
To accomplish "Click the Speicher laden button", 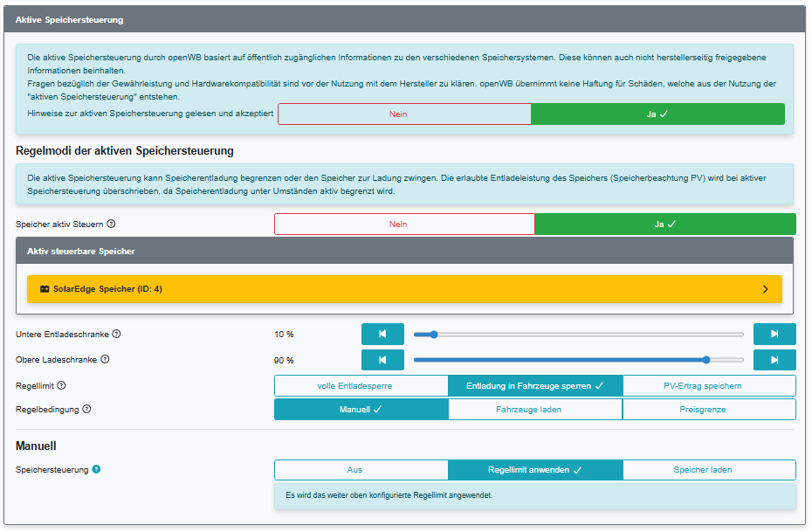I will [708, 469].
